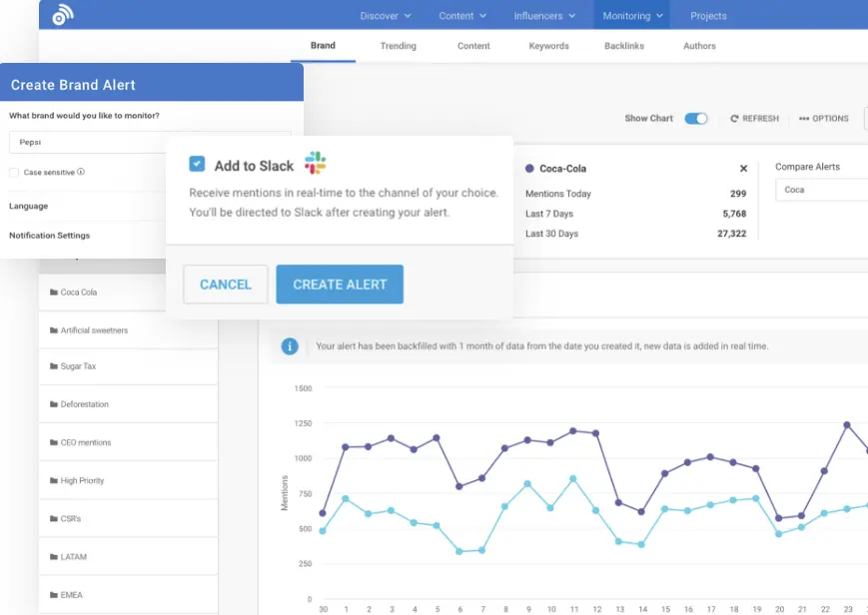Uncheck the Add to Slack checkbox
Viewport: 868px width, 615px height.
[196, 162]
